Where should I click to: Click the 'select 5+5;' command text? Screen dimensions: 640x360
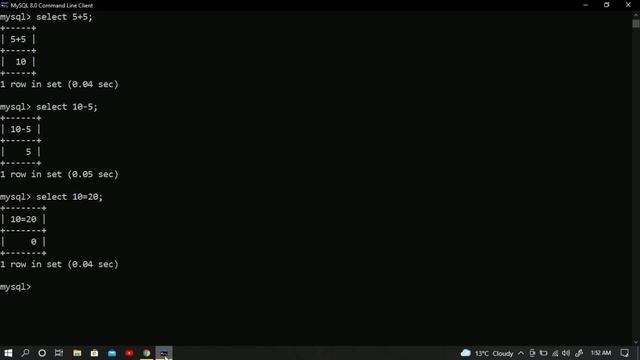(64, 17)
